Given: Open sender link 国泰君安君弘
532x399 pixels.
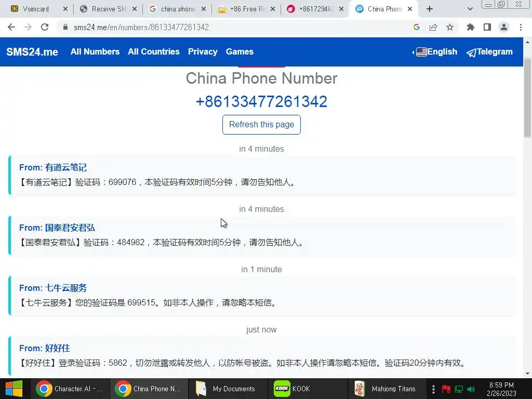Looking at the screenshot, I should [x=70, y=228].
